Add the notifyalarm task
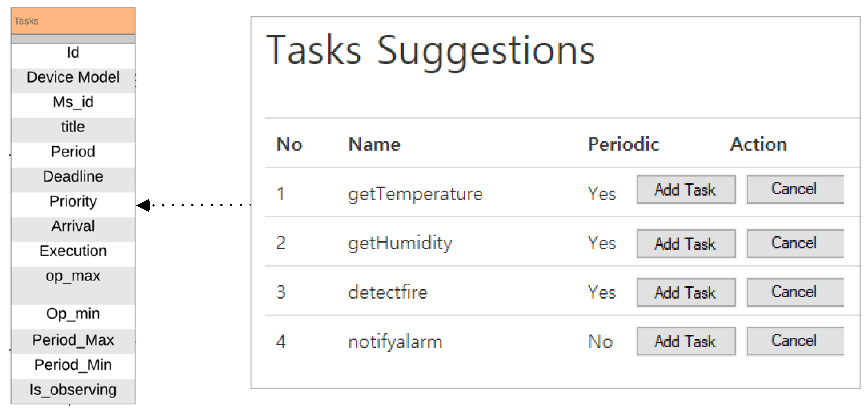Image resolution: width=868 pixels, height=413 pixels. (686, 341)
